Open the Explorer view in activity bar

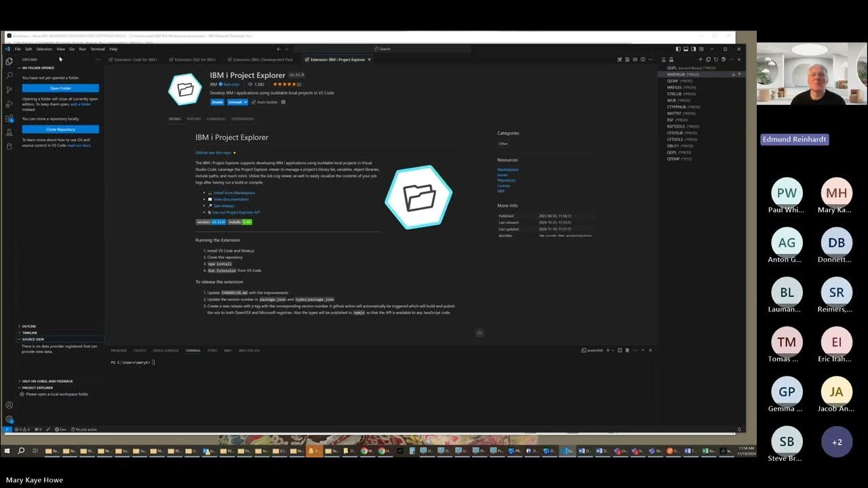[x=9, y=61]
